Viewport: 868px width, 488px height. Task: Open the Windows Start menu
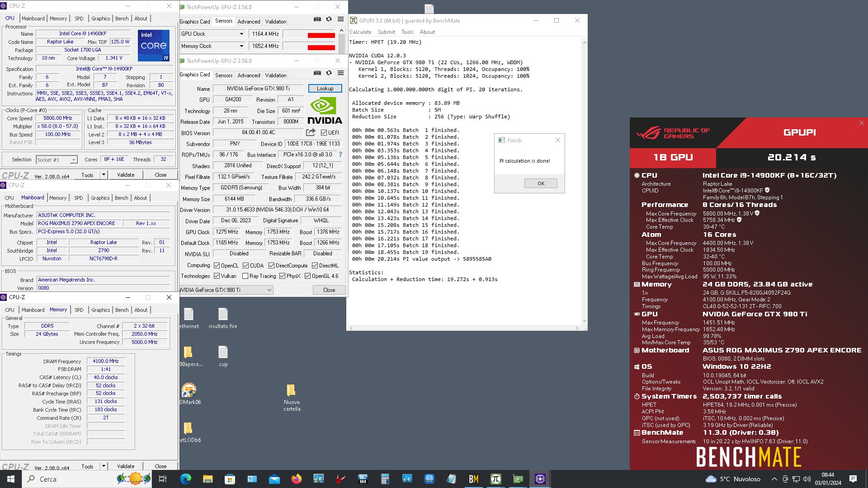(x=11, y=479)
